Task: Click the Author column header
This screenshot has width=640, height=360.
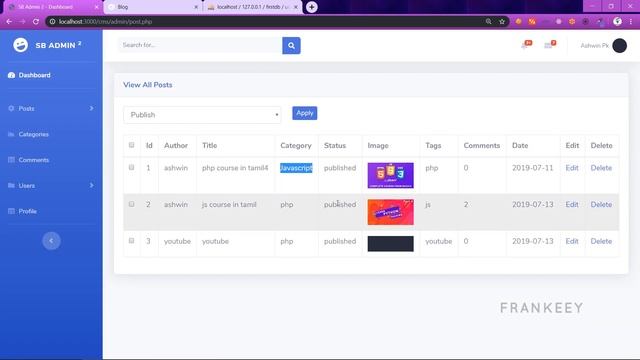Action: (x=176, y=146)
